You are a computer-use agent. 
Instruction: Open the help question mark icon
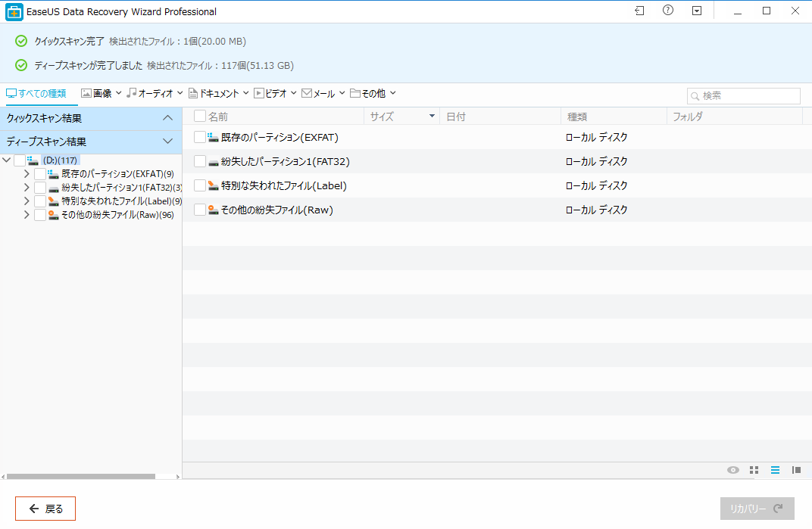[667, 11]
